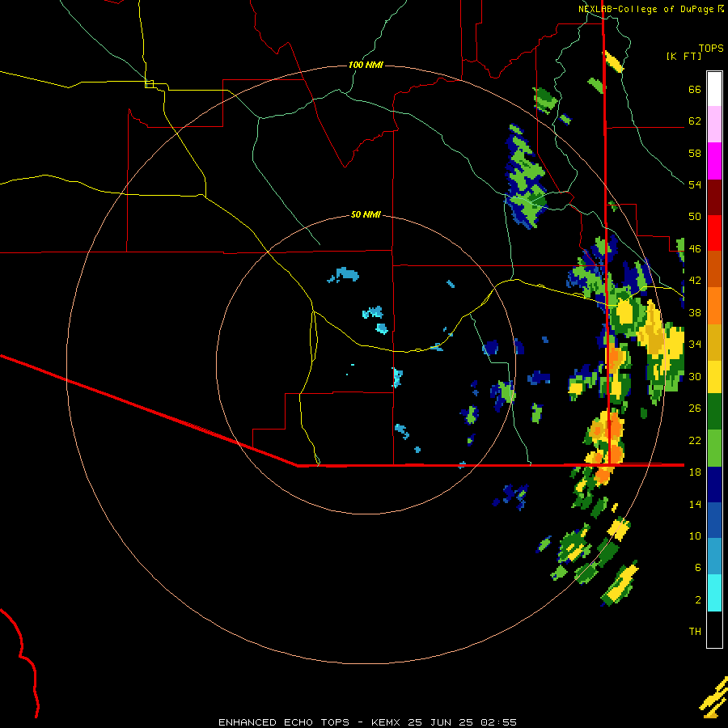Viewport: 728px width, 728px height.
Task: Click the 18 value on the legend
Action: (695, 472)
